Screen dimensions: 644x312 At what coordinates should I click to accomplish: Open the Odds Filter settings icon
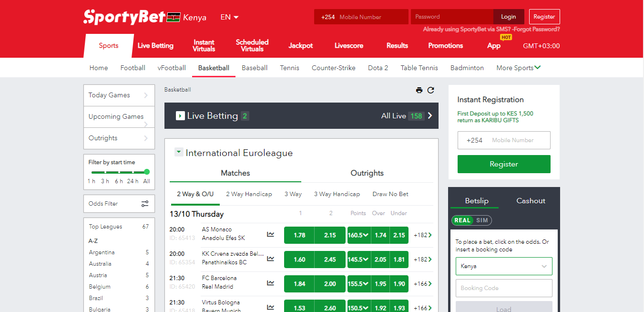[x=145, y=204]
